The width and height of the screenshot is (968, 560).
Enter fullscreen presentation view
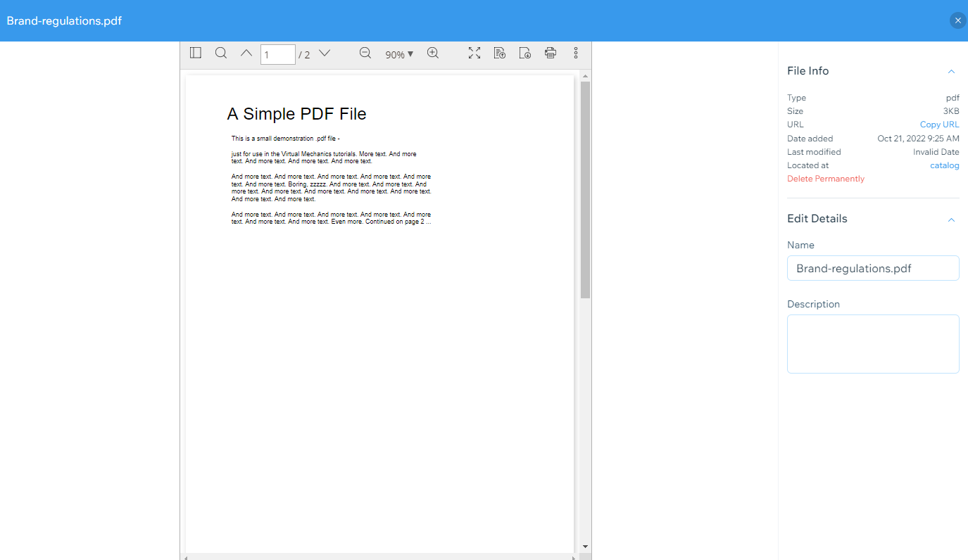[474, 53]
